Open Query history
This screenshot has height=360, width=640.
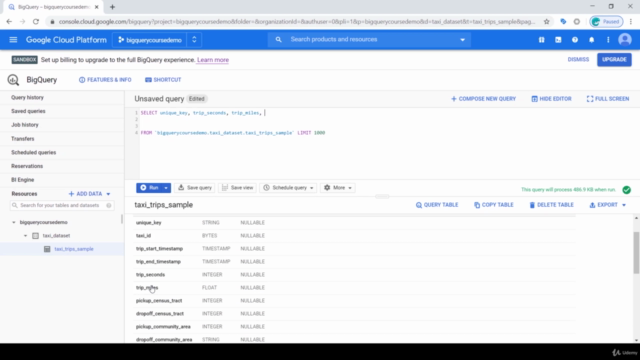tap(27, 98)
